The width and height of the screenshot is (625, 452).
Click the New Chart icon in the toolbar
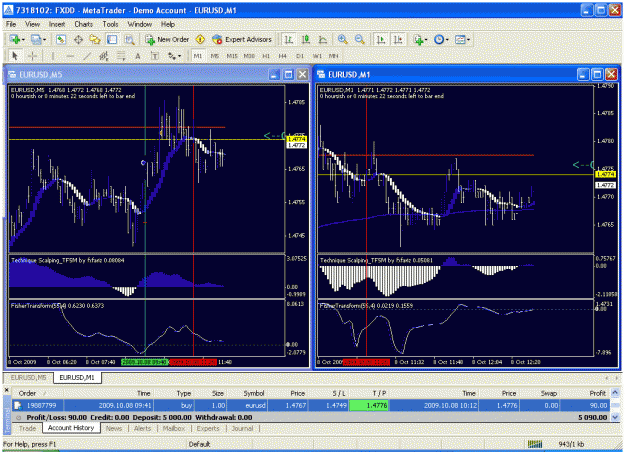15,39
